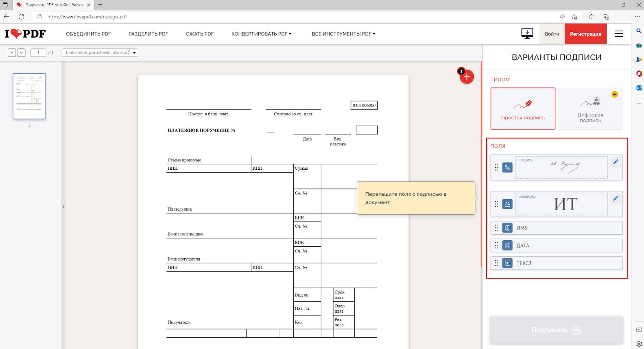Click the Регистрация button
This screenshot has width=644, height=349.
click(x=585, y=34)
